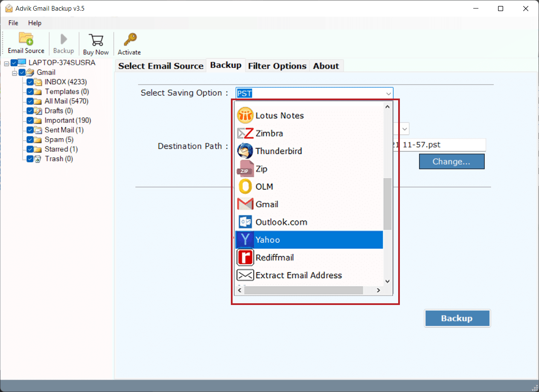Viewport: 539px width, 392px height.
Task: Click horizontal scrollbar right arrow in list
Action: click(378, 290)
